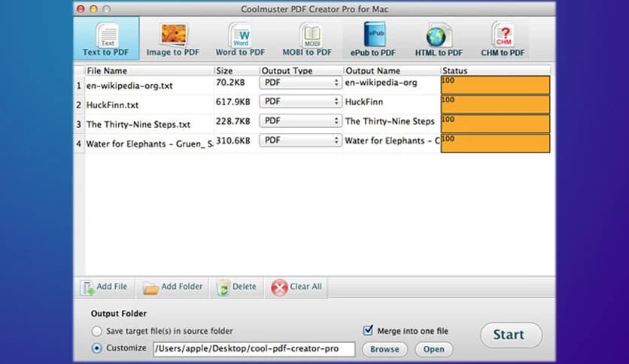This screenshot has width=629, height=364.
Task: Start the conversion with the Start button
Action: coord(511,335)
